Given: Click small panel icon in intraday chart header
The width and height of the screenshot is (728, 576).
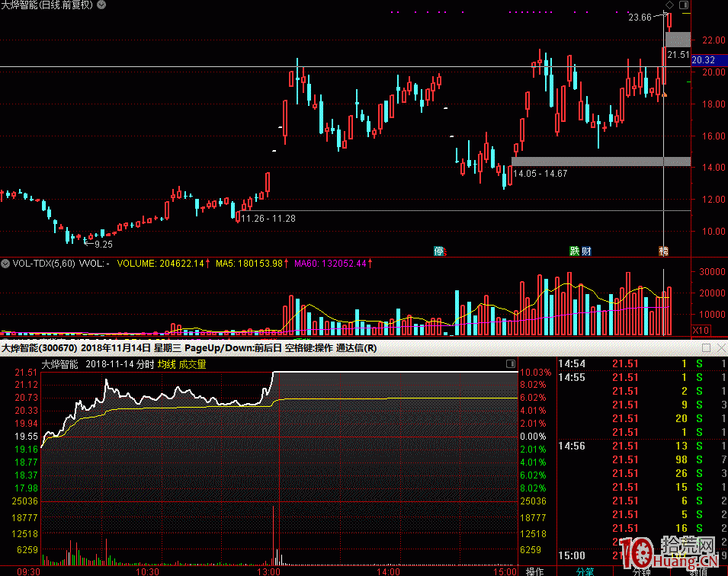Looking at the screenshot, I should click(511, 365).
